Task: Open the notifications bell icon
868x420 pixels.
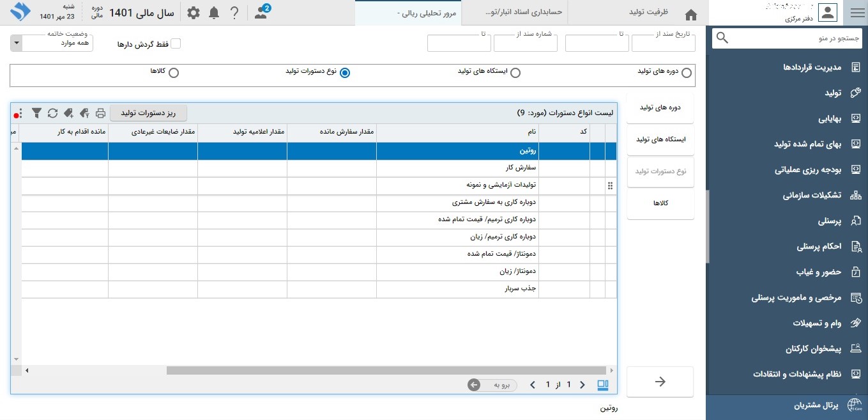Action: click(214, 13)
